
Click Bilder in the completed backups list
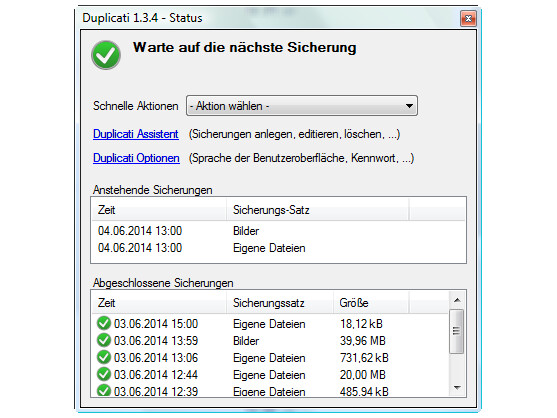coord(246,341)
